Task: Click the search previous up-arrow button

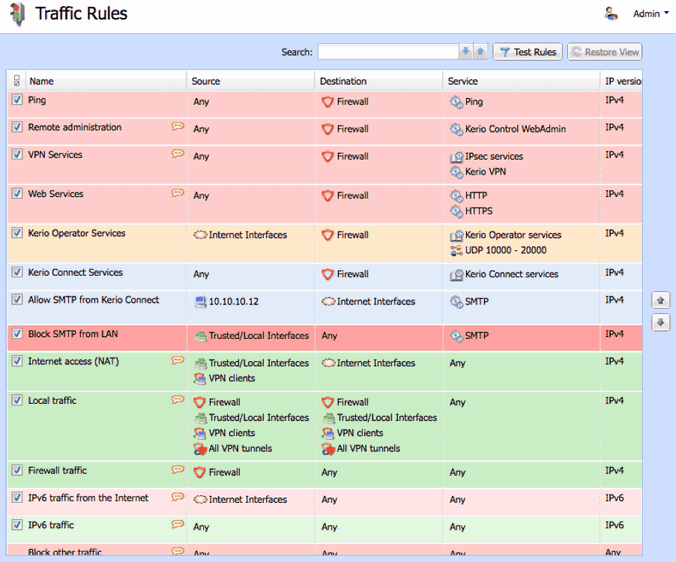Action: 480,52
